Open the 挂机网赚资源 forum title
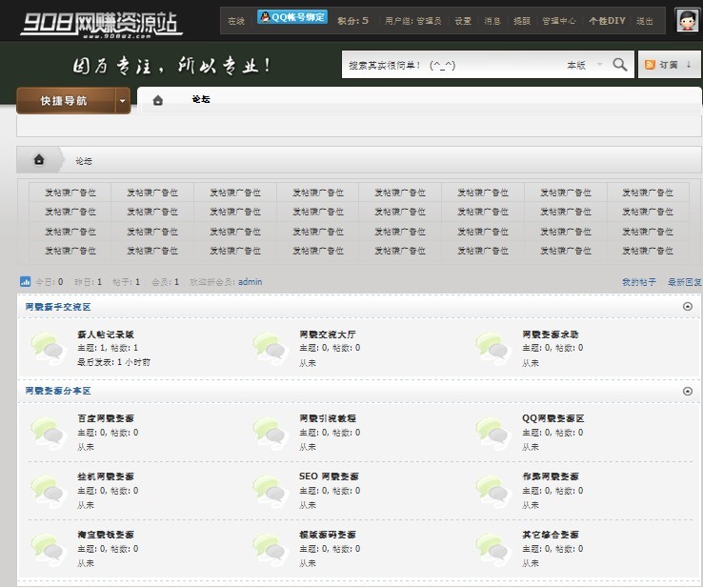This screenshot has width=703, height=588. click(x=106, y=476)
